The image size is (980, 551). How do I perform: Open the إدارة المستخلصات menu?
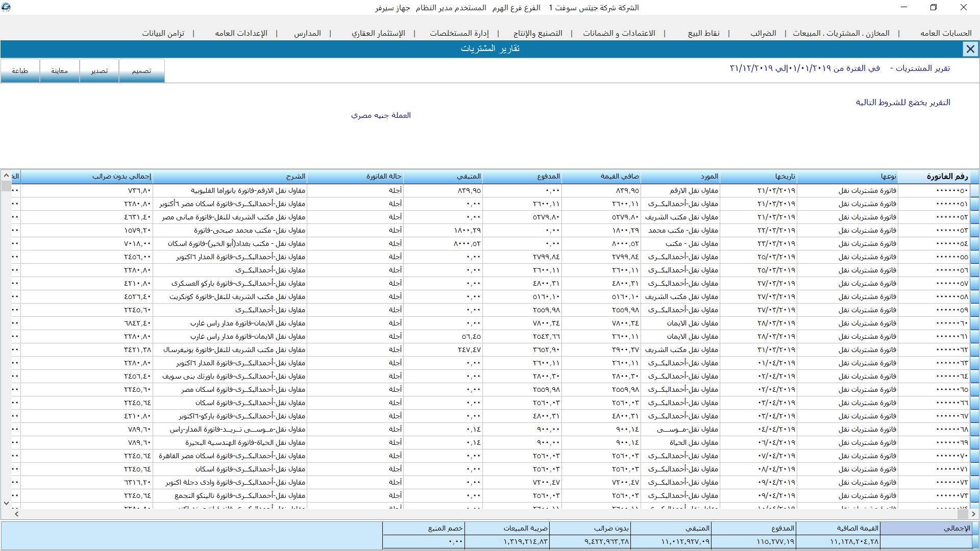coord(459,33)
